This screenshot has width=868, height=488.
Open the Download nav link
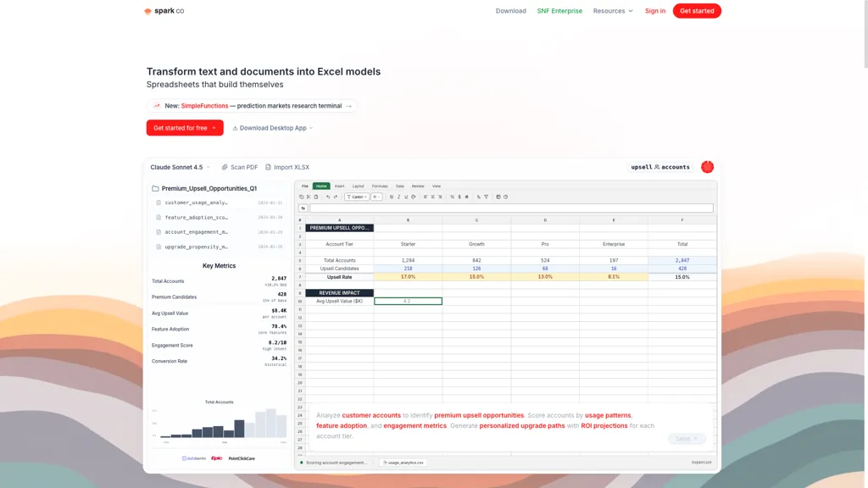pos(510,11)
